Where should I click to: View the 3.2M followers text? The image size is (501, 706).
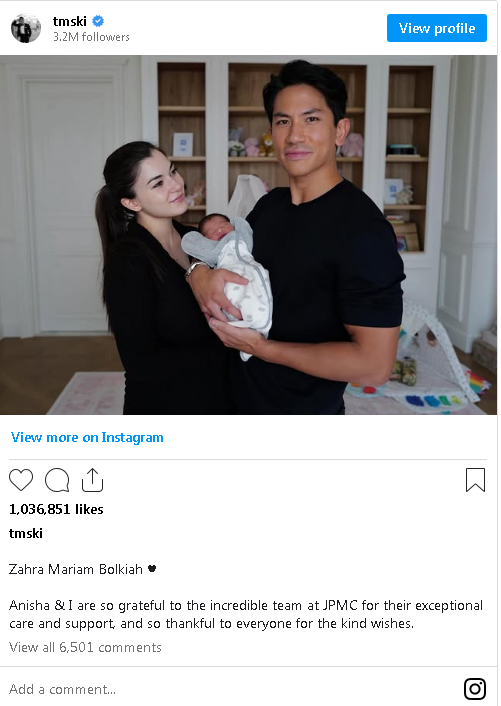91,37
